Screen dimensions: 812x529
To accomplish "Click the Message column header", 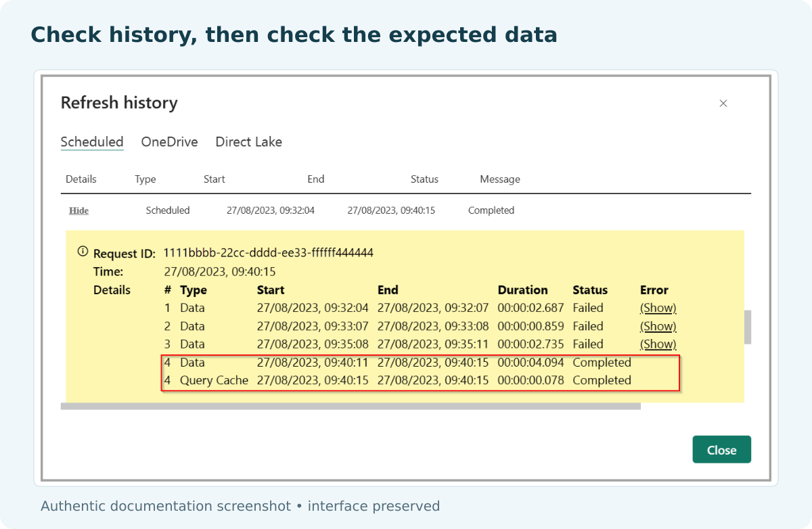I will [x=500, y=179].
